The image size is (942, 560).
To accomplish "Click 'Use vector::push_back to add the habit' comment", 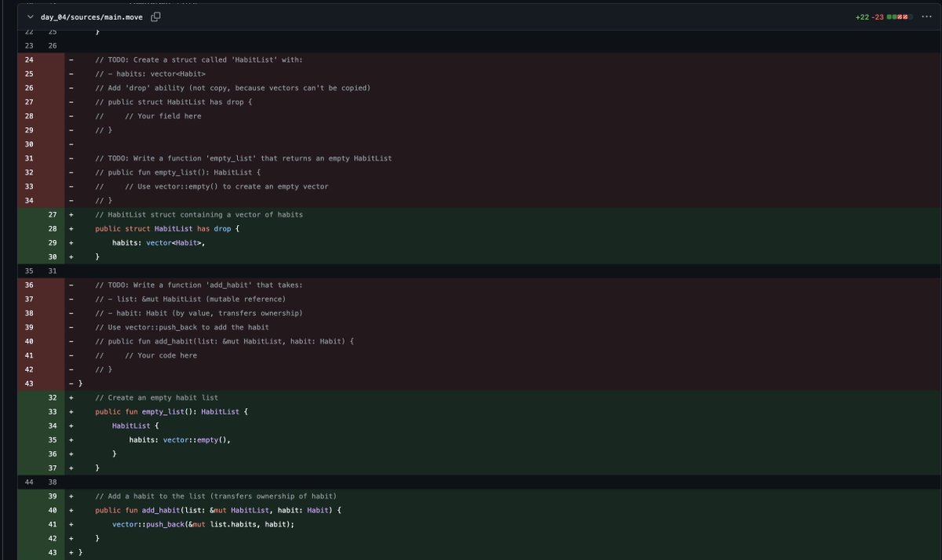I will point(182,328).
